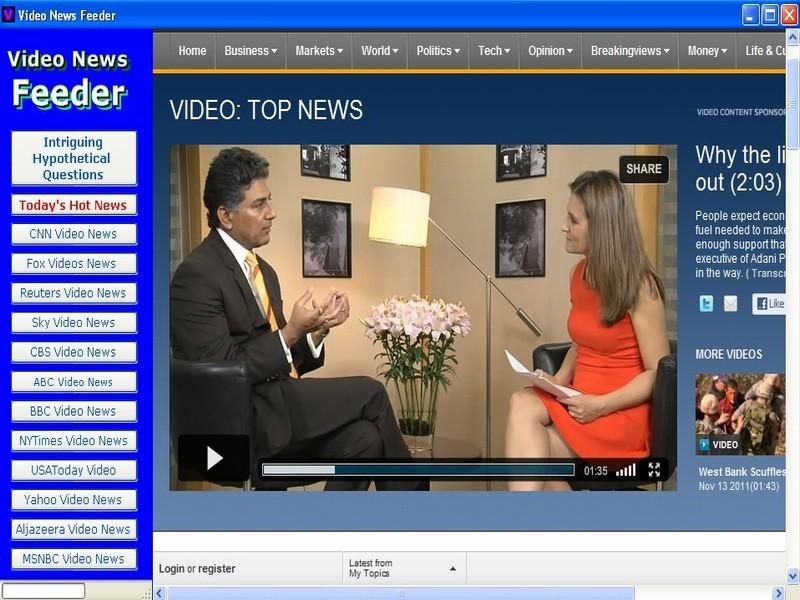Expand the Tech dropdown menu
Image resolution: width=800 pixels, height=600 pixels.
(x=494, y=51)
